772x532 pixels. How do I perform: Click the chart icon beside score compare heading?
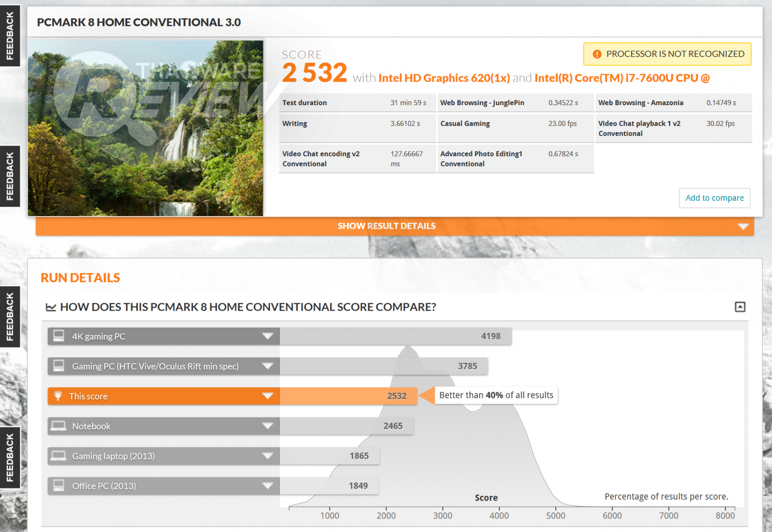click(x=51, y=307)
